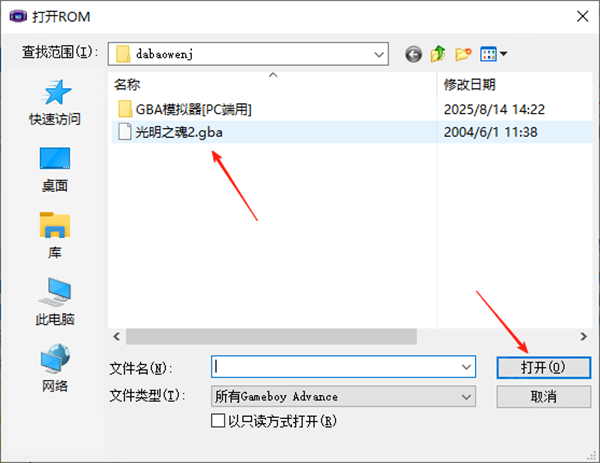Select the 桌面 desktop shortcut
Image resolution: width=600 pixels, height=463 pixels.
click(x=55, y=169)
